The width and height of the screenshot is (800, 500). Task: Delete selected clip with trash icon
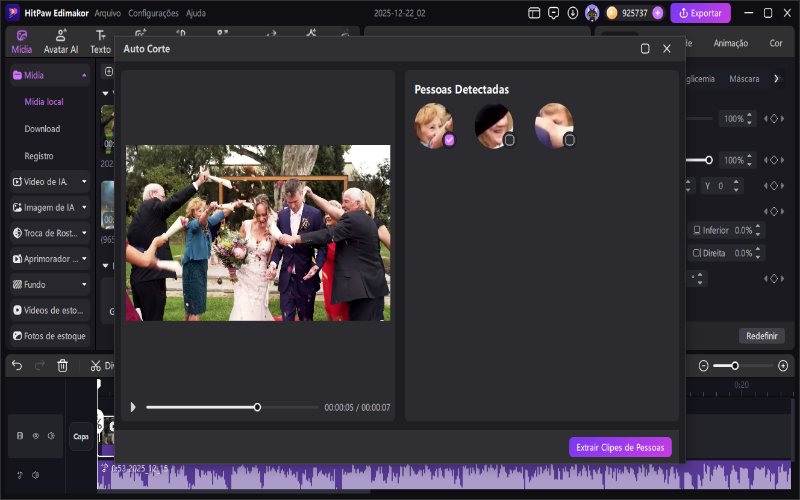pyautogui.click(x=62, y=365)
